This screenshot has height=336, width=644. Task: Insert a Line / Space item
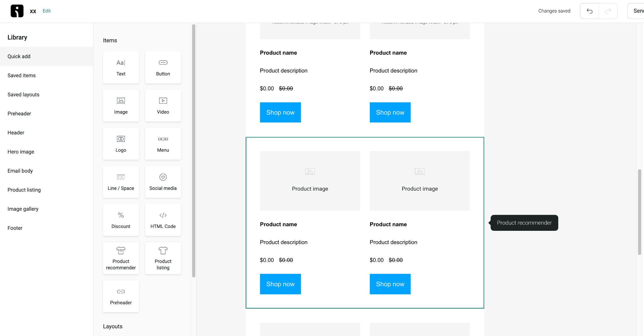[x=121, y=182]
